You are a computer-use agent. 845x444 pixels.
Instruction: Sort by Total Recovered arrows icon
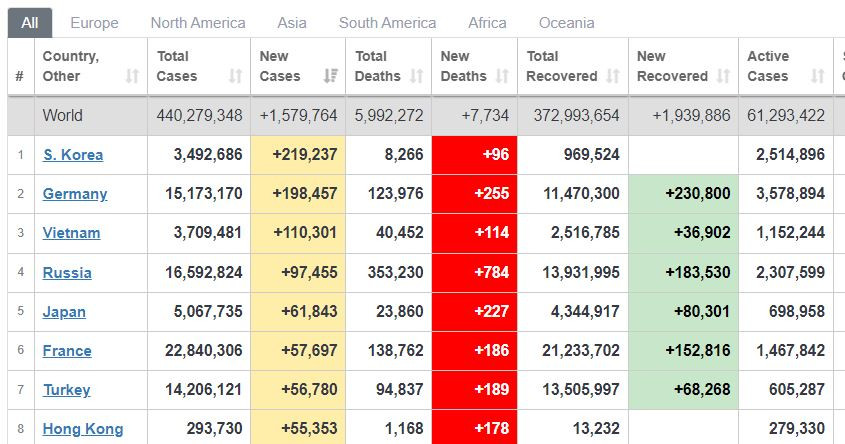click(613, 76)
